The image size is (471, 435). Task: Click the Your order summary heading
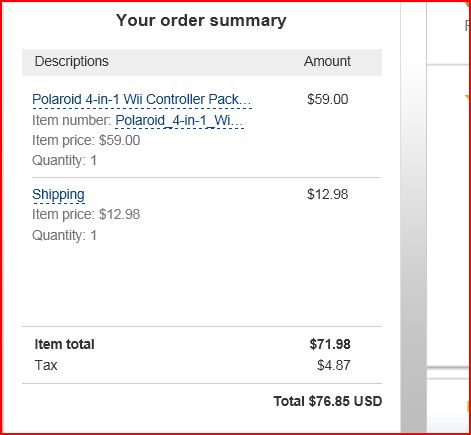click(201, 20)
